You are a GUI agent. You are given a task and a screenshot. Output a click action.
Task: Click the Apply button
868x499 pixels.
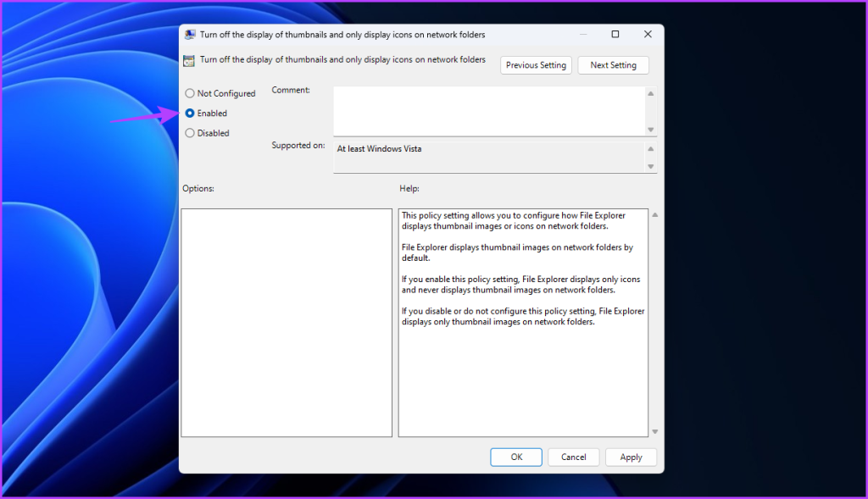coord(631,457)
